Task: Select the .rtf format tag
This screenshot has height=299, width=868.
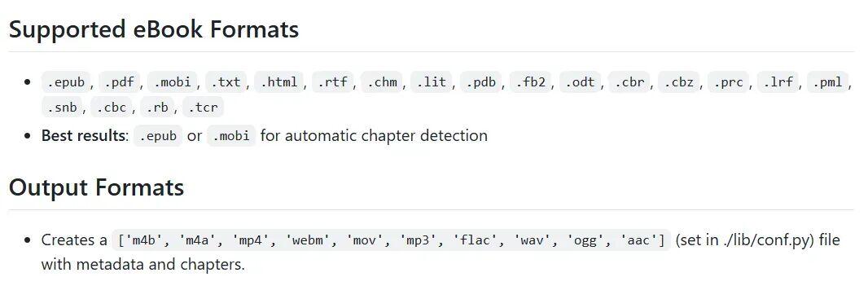Action: 332,82
